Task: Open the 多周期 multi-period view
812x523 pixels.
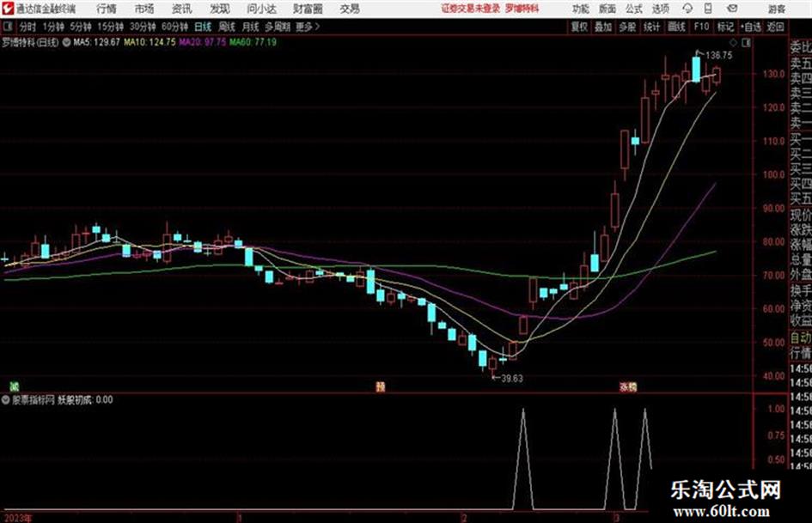Action: click(x=278, y=27)
